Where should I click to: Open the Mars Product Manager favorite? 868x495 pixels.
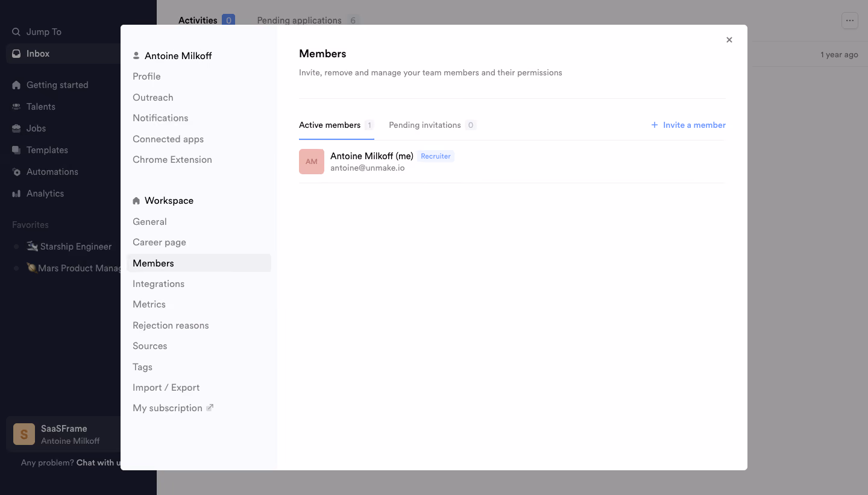(x=74, y=268)
